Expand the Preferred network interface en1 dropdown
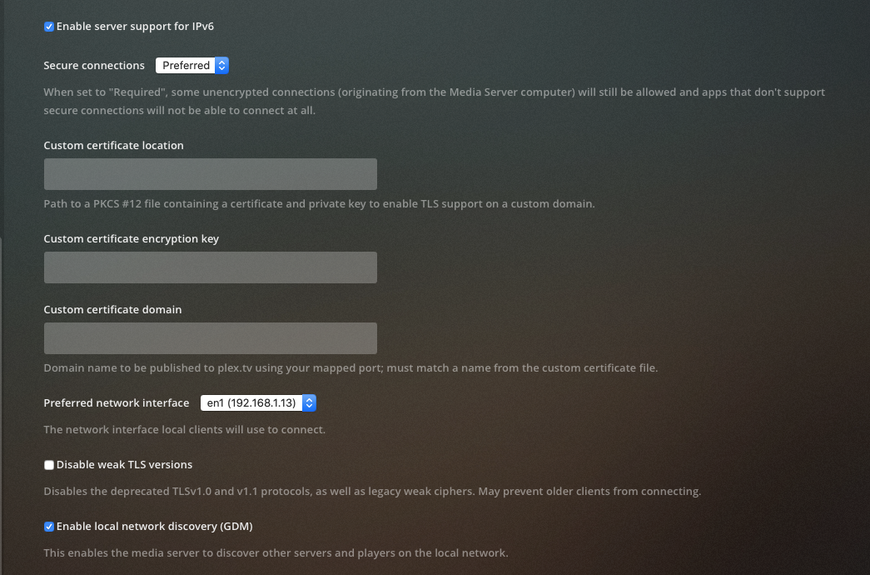Image resolution: width=870 pixels, height=575 pixels. click(x=258, y=403)
